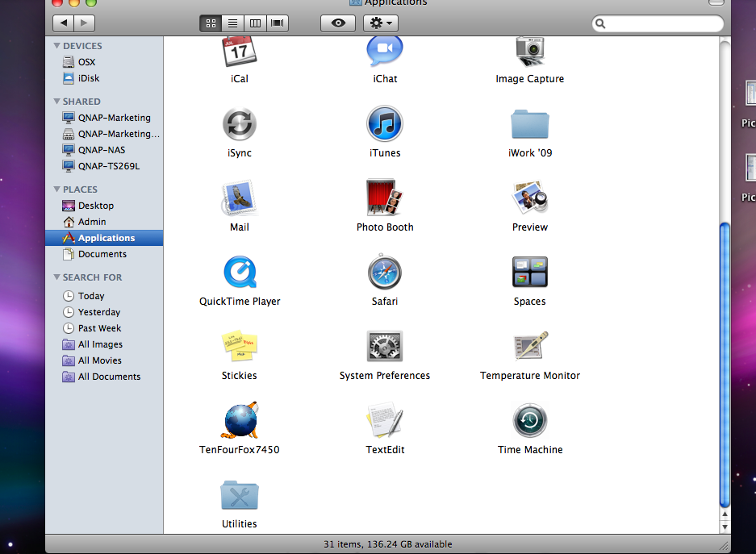Collapse the SHARED sidebar section
The image size is (756, 554).
[57, 101]
